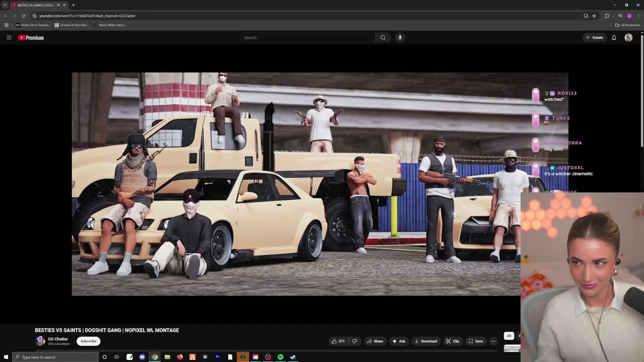
Task: Select the All filter chip
Action: [x=509, y=336]
